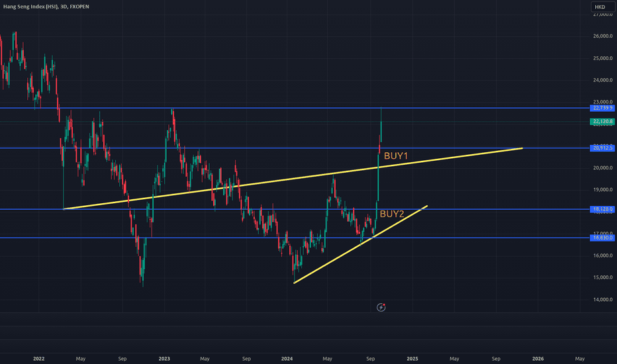This screenshot has height=364, width=617.
Task: Click the 2025 label on time axis
Action: (412, 359)
